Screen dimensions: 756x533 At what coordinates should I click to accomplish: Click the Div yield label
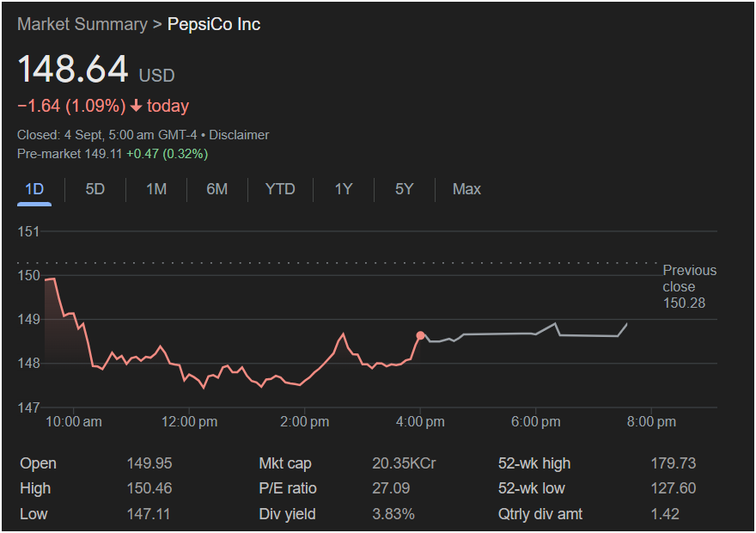(287, 514)
